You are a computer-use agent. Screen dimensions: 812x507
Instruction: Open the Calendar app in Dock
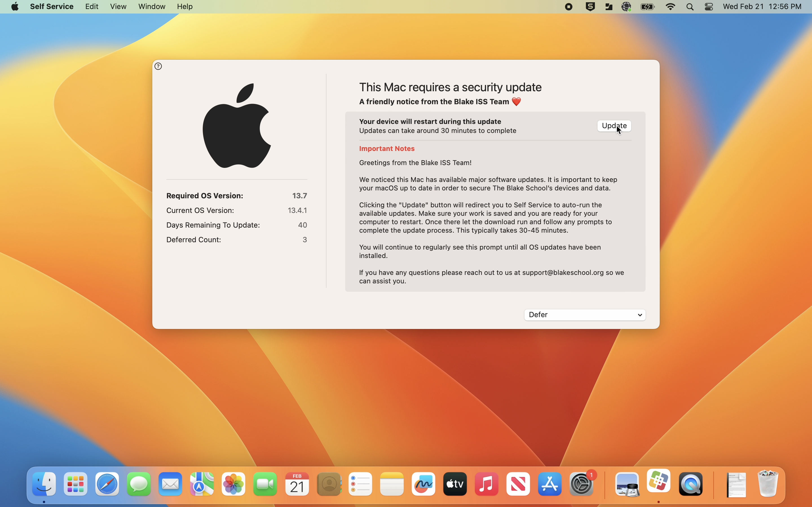click(x=297, y=484)
